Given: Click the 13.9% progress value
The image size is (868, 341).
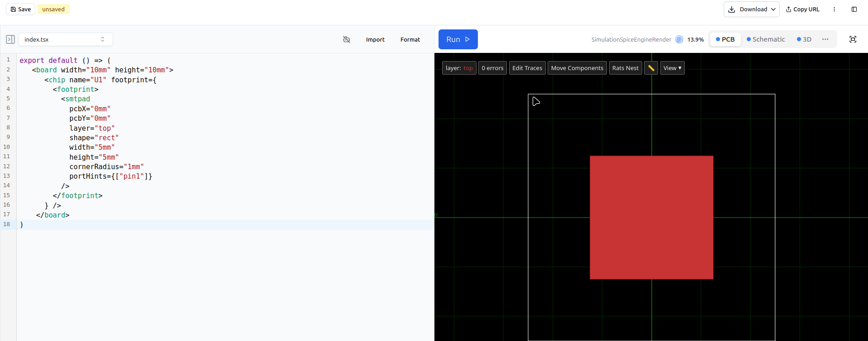Looking at the screenshot, I should point(696,39).
